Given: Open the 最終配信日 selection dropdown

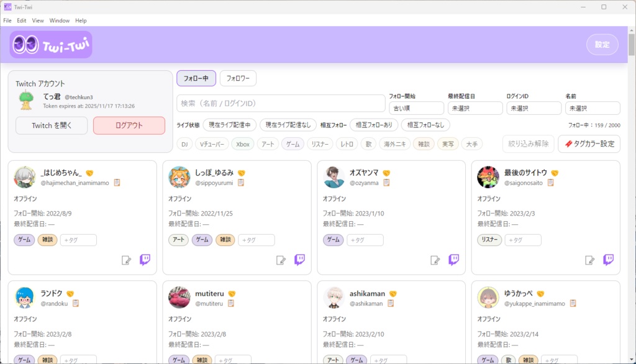Looking at the screenshot, I should click(x=475, y=107).
